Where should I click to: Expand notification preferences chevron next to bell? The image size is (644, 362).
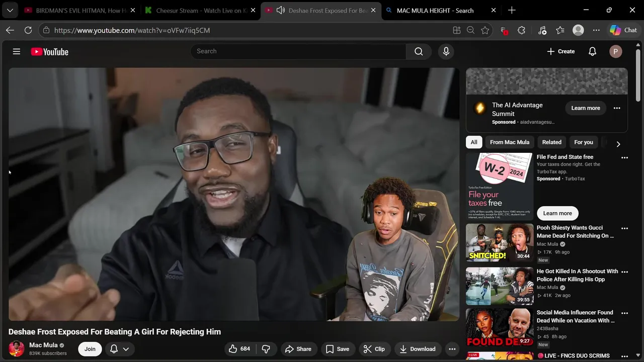click(x=126, y=349)
